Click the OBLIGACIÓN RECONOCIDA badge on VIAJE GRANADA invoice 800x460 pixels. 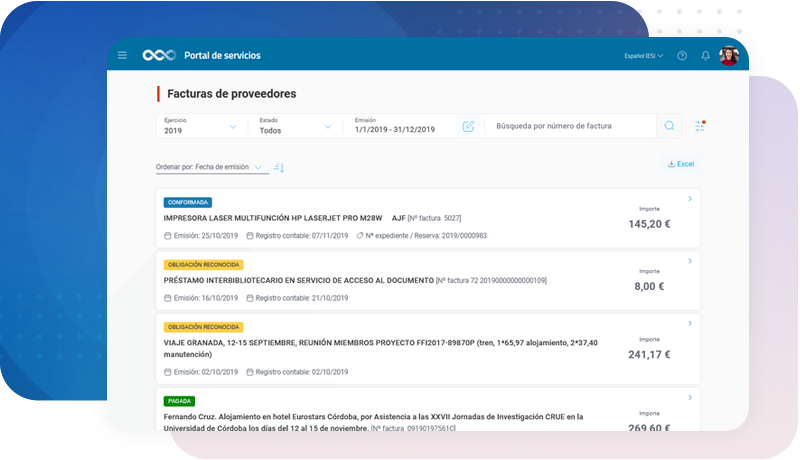(203, 327)
